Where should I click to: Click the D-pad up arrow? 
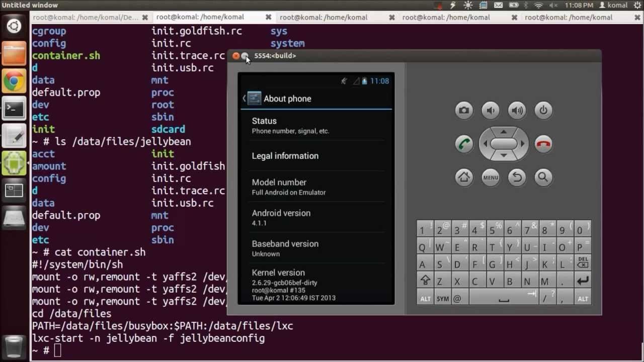pyautogui.click(x=504, y=132)
